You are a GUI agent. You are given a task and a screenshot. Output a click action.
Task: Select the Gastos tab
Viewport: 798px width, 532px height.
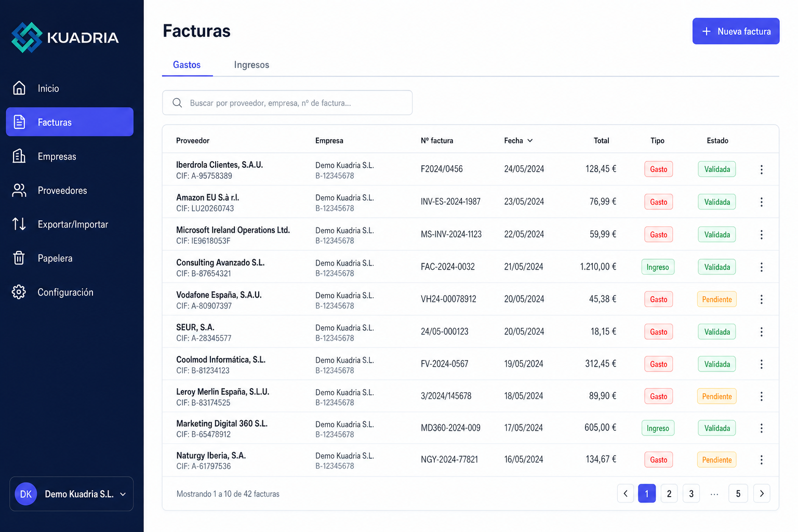[x=187, y=65]
